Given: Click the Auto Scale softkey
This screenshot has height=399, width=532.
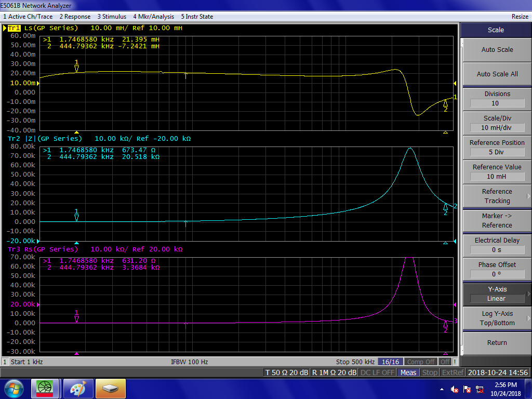Looking at the screenshot, I should [497, 49].
